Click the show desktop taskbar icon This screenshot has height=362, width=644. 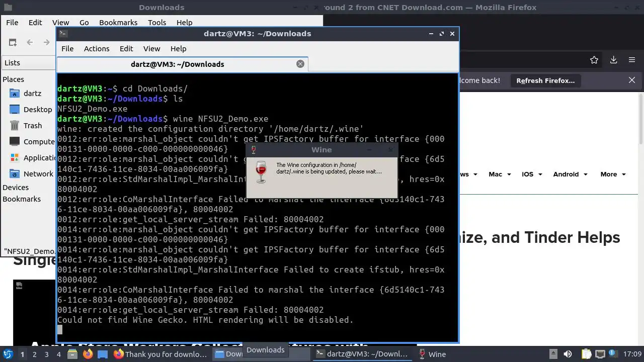coord(102,354)
